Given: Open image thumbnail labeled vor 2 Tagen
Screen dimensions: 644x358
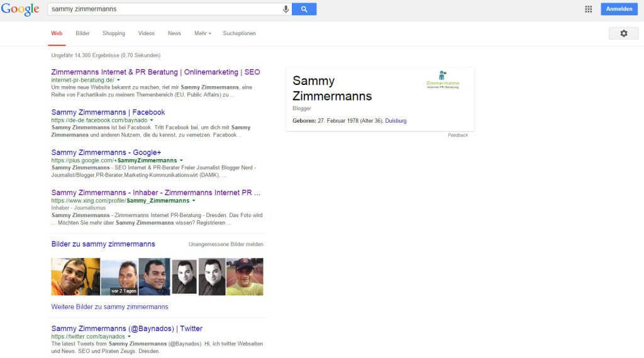Looking at the screenshot, I should [x=119, y=277].
